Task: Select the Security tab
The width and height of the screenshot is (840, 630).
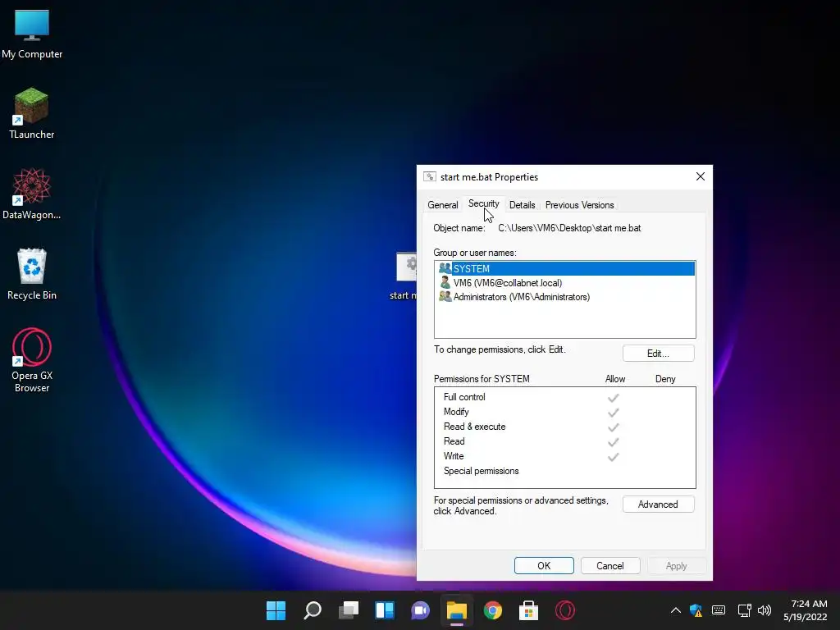Action: click(483, 203)
